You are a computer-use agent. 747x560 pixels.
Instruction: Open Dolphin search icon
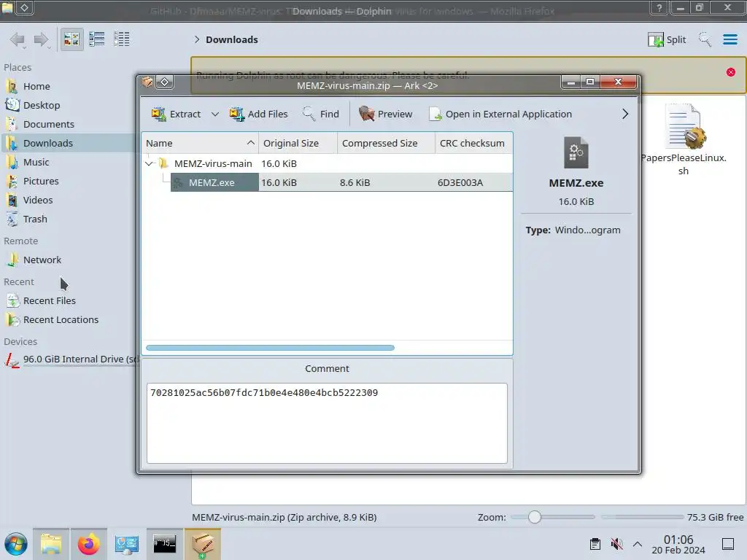[x=705, y=39]
